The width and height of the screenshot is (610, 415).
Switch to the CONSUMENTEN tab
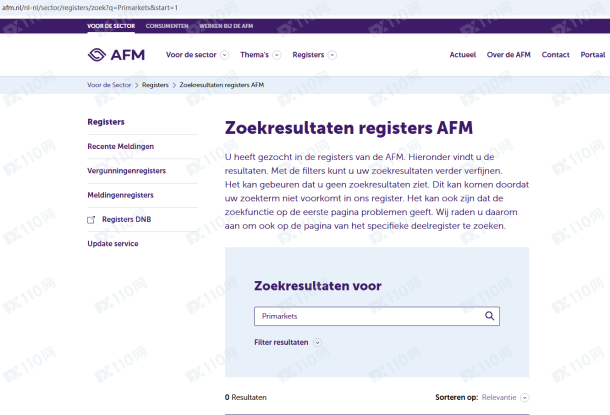coord(167,26)
